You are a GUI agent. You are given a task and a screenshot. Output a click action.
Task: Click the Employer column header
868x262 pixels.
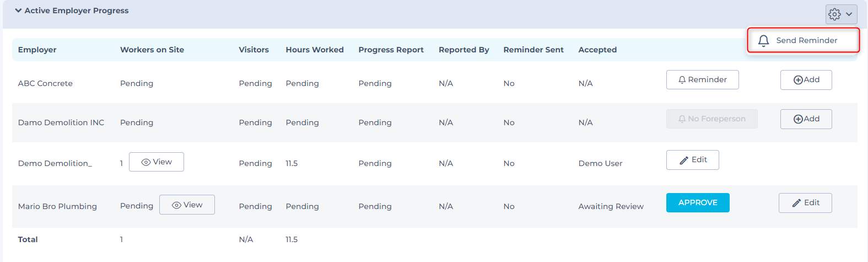pos(37,50)
